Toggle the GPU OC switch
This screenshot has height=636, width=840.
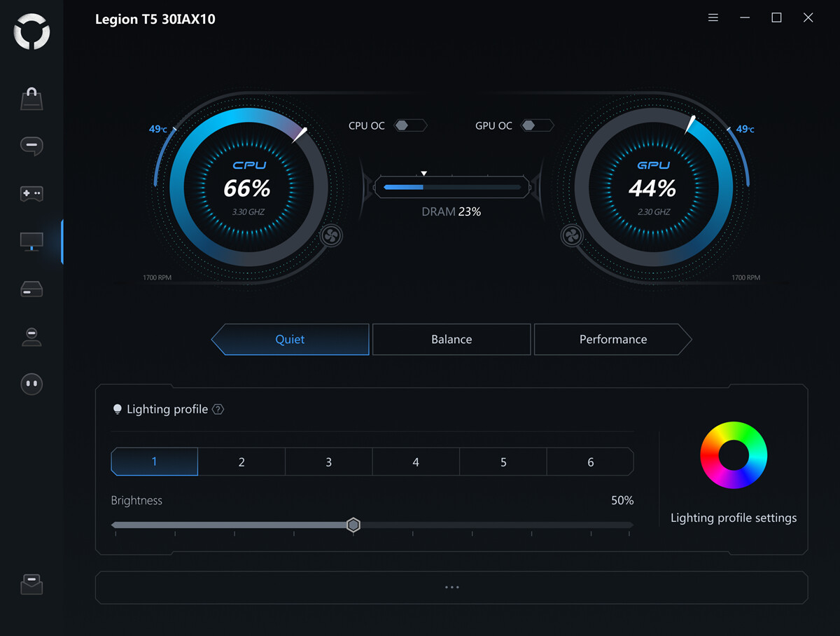(537, 126)
